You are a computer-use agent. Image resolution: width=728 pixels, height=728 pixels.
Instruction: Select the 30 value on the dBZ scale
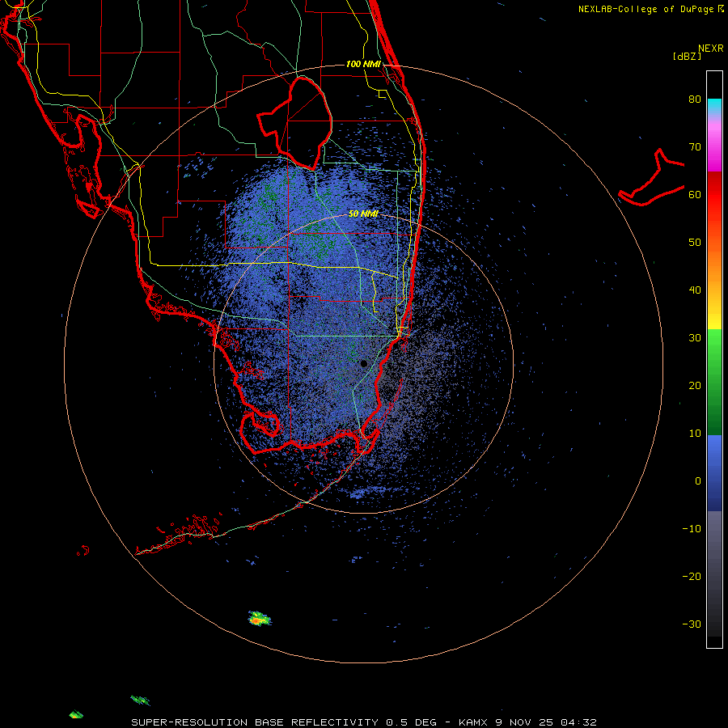[695, 338]
